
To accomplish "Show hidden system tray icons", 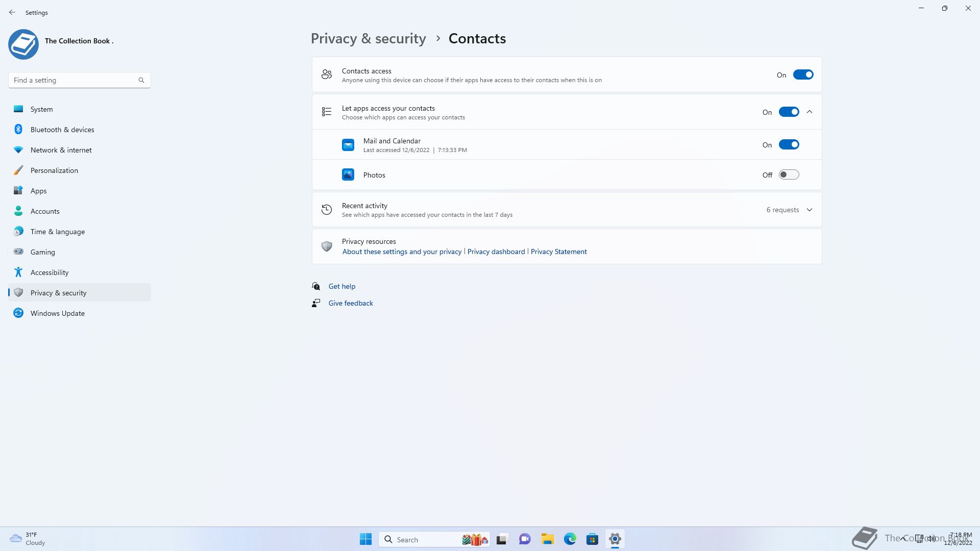I will coord(903,538).
